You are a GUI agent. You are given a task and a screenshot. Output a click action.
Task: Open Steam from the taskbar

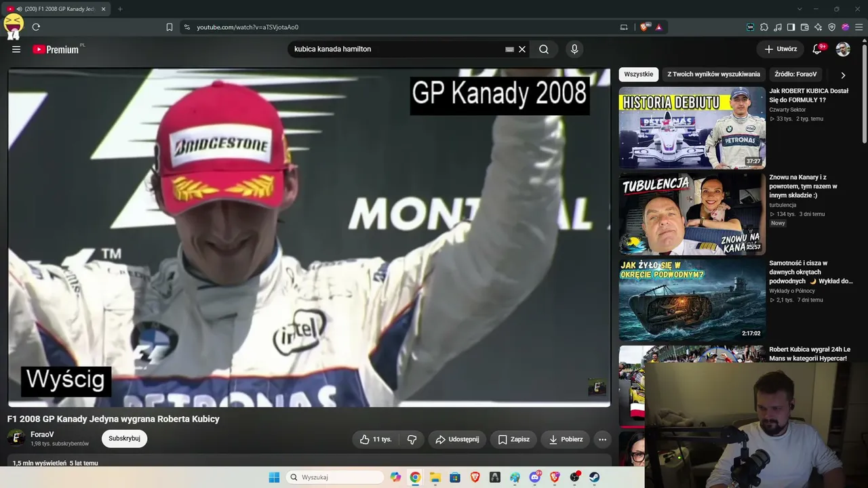tap(595, 477)
